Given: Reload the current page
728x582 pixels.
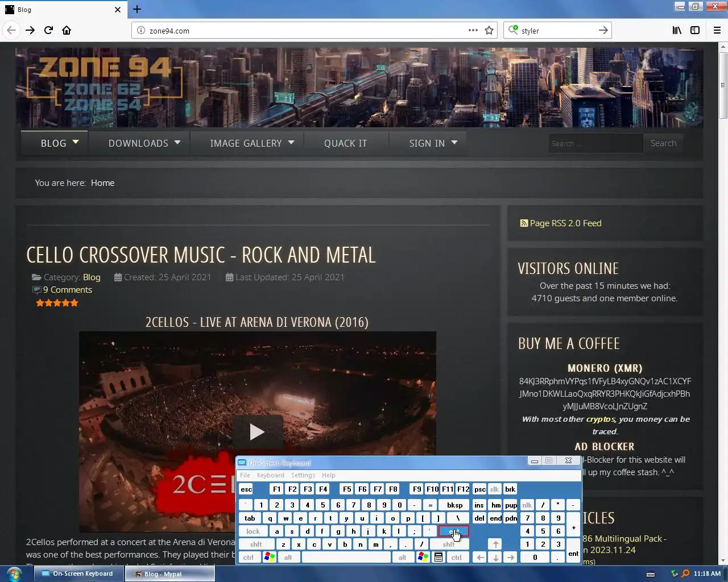Looking at the screenshot, I should [x=48, y=30].
